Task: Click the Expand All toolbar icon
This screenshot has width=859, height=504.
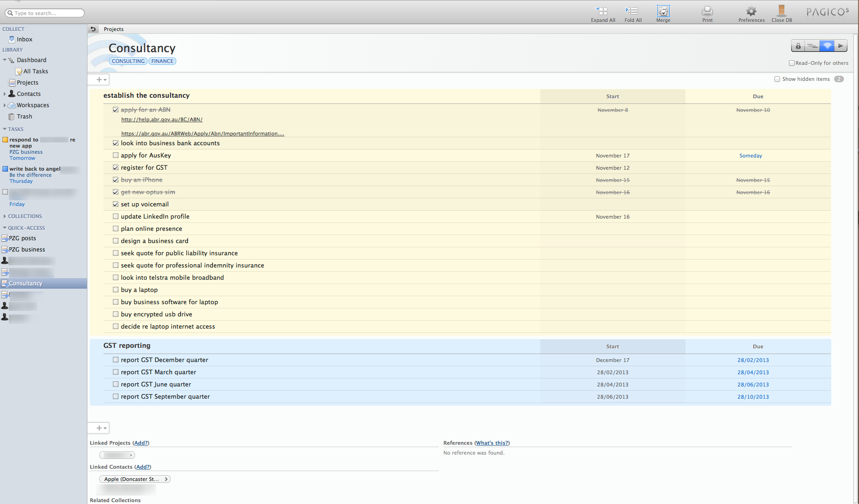Action: click(602, 11)
